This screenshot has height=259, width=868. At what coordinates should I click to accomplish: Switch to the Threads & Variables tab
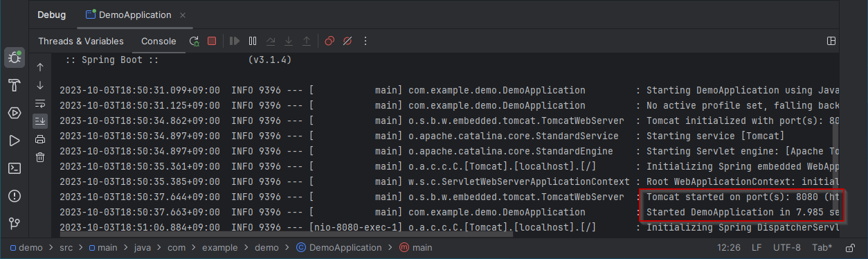tap(81, 42)
